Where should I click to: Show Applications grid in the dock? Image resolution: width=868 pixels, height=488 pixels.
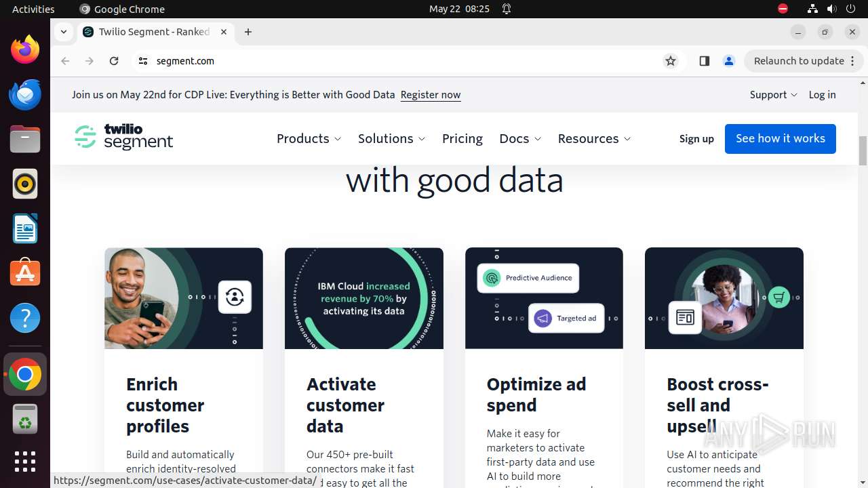(x=25, y=462)
